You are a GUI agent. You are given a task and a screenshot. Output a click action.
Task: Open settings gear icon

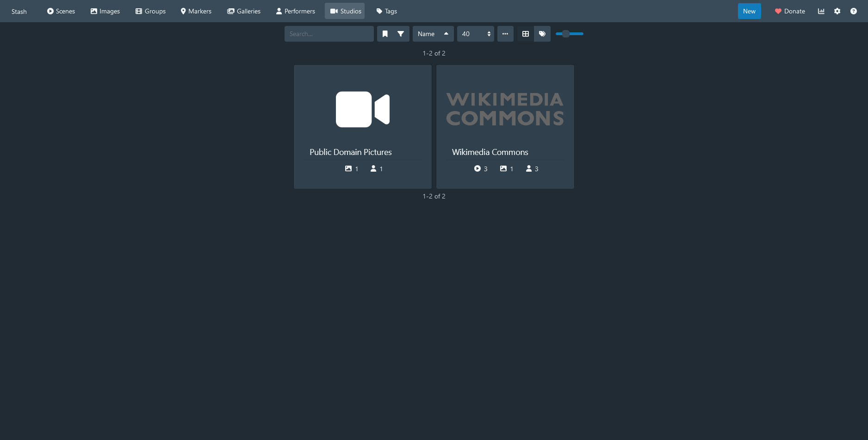(837, 11)
